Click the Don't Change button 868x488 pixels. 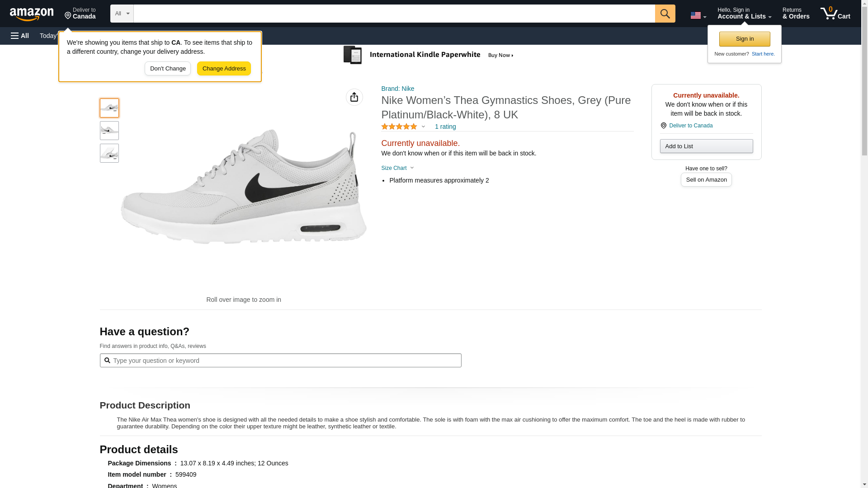point(168,69)
